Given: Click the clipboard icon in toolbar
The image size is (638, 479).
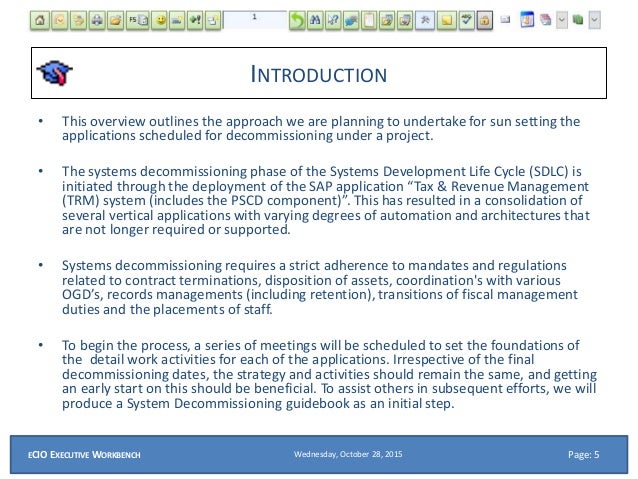Looking at the screenshot, I should (x=369, y=20).
